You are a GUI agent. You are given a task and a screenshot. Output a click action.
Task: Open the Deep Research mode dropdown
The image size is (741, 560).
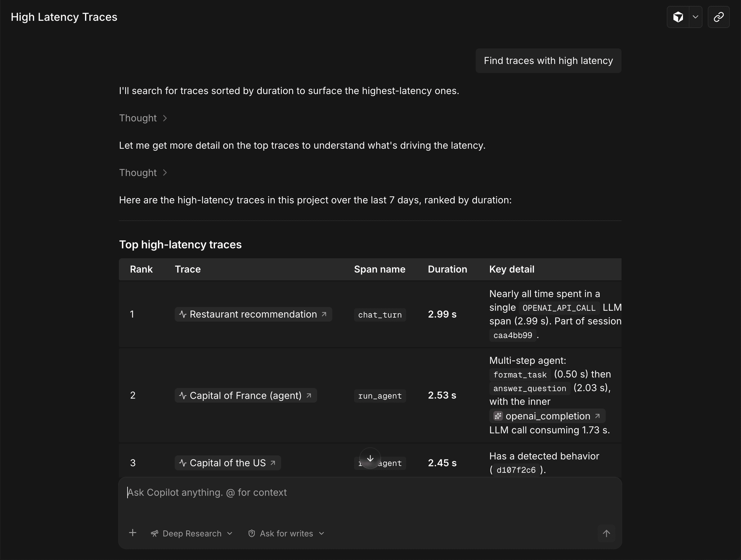coord(192,533)
